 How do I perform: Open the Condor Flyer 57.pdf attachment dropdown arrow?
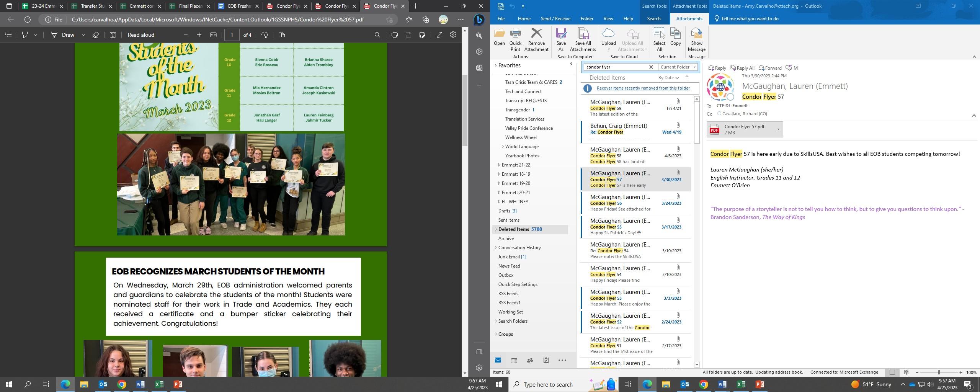[x=778, y=129]
